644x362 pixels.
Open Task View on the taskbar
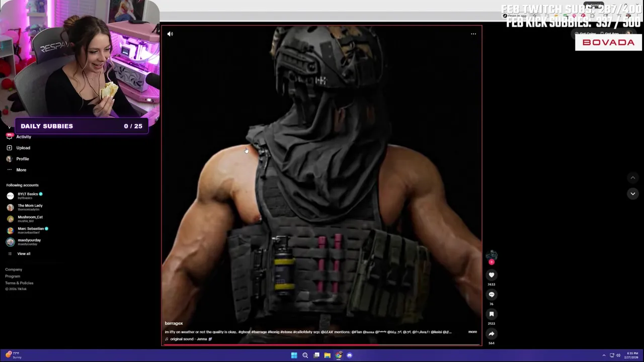tap(316, 355)
